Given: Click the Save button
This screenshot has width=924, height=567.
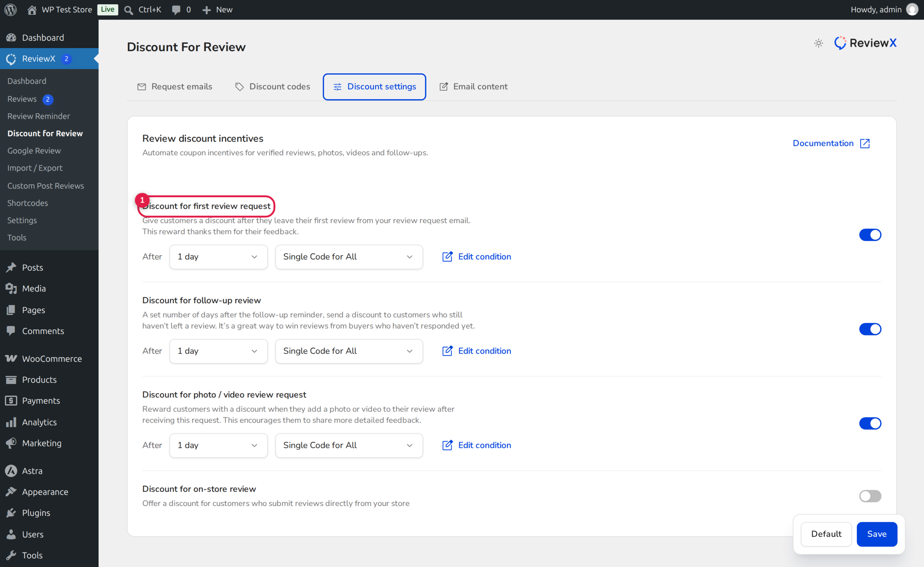Looking at the screenshot, I should (877, 534).
